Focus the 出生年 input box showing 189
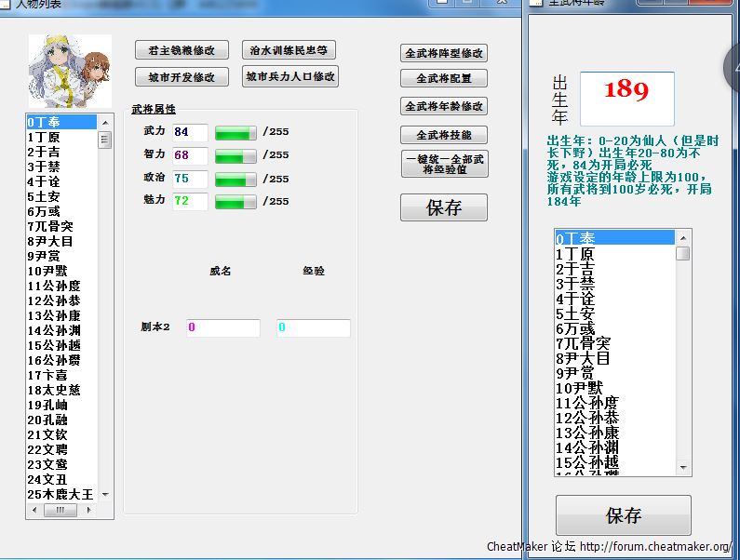740x560 pixels. [x=626, y=98]
